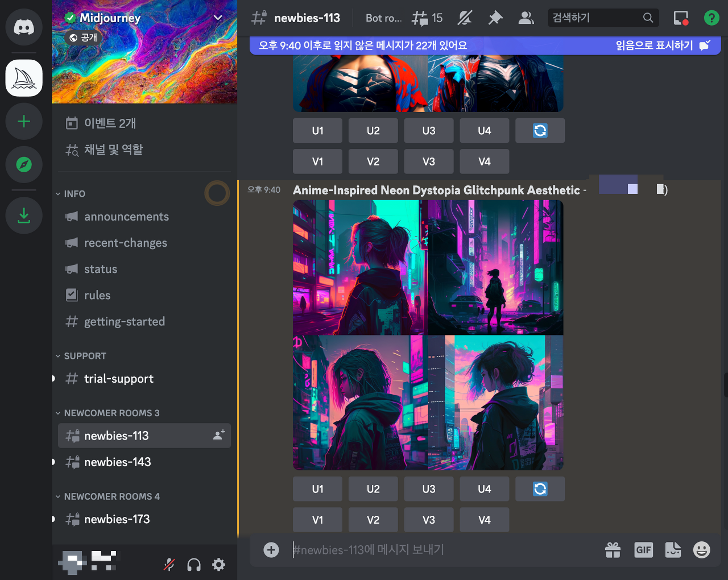Upscale image 2 of Neon Dystopia grid

click(373, 489)
